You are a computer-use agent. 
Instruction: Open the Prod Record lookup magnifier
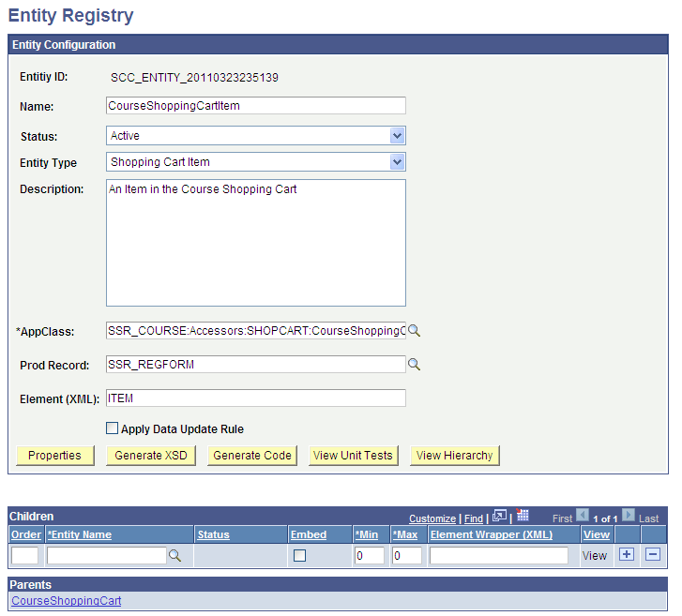tap(414, 365)
